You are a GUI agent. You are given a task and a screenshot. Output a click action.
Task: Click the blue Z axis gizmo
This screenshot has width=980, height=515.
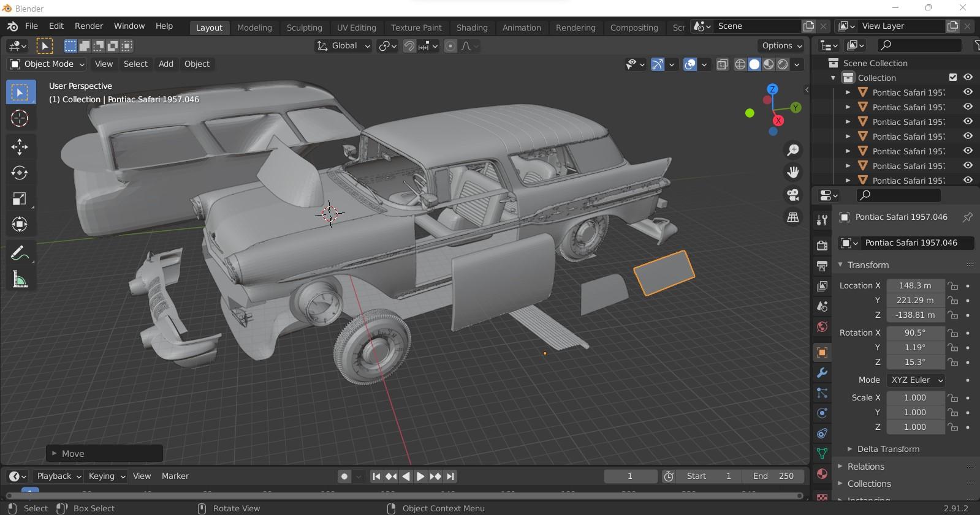[772, 89]
